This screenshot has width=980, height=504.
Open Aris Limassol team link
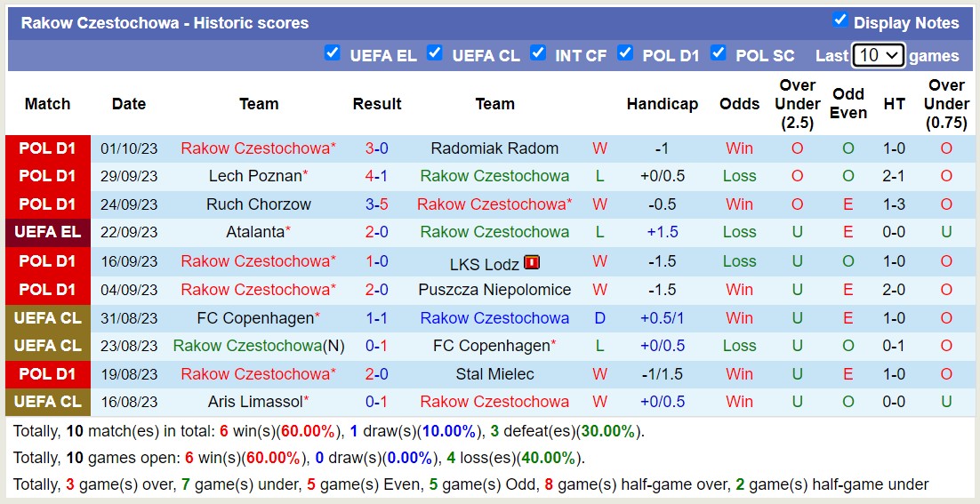pyautogui.click(x=255, y=402)
